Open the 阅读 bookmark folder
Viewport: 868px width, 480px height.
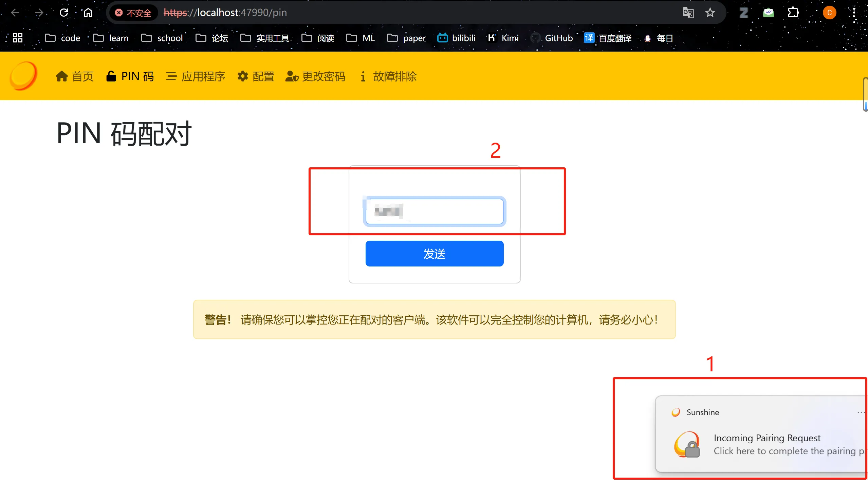click(318, 38)
